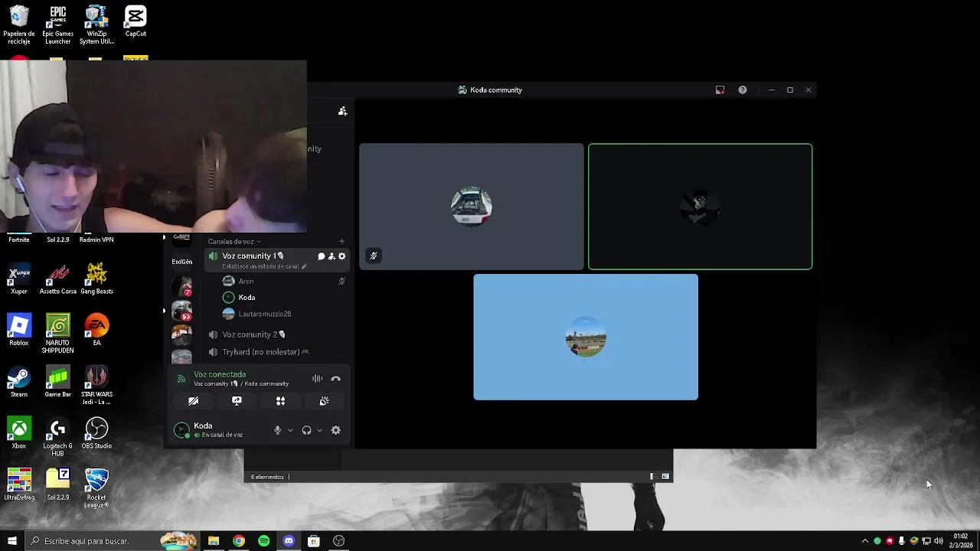Open volume control in system tray
This screenshot has width=980, height=551.
tap(939, 541)
